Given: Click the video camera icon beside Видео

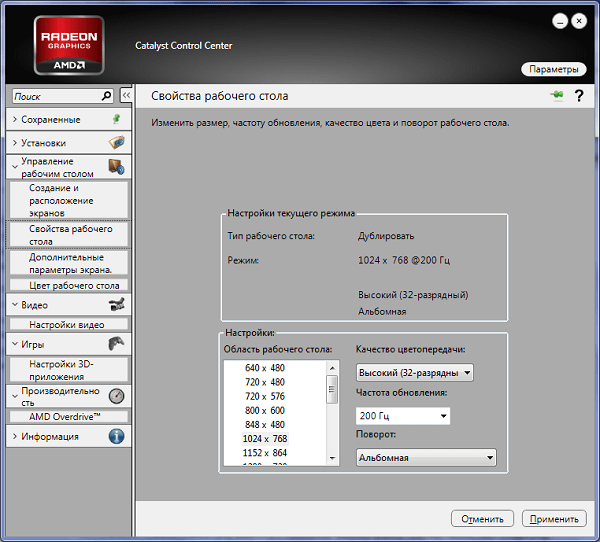Looking at the screenshot, I should pyautogui.click(x=117, y=305).
